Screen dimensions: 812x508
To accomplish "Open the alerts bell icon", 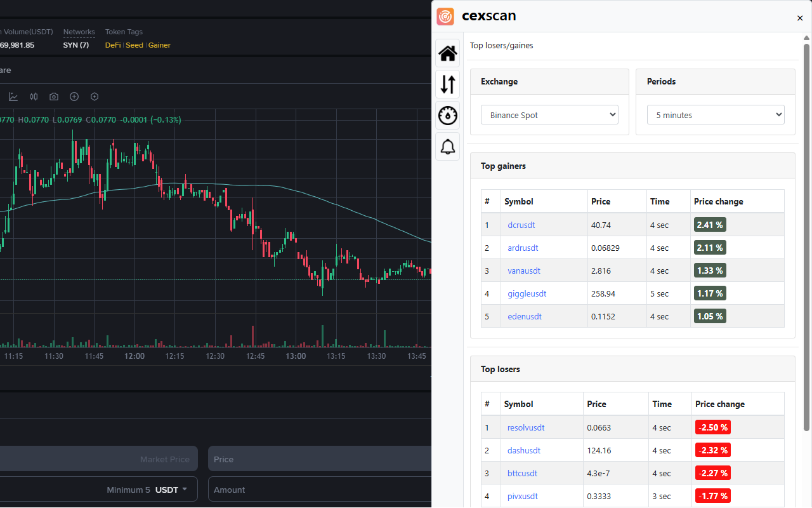I will (x=448, y=147).
